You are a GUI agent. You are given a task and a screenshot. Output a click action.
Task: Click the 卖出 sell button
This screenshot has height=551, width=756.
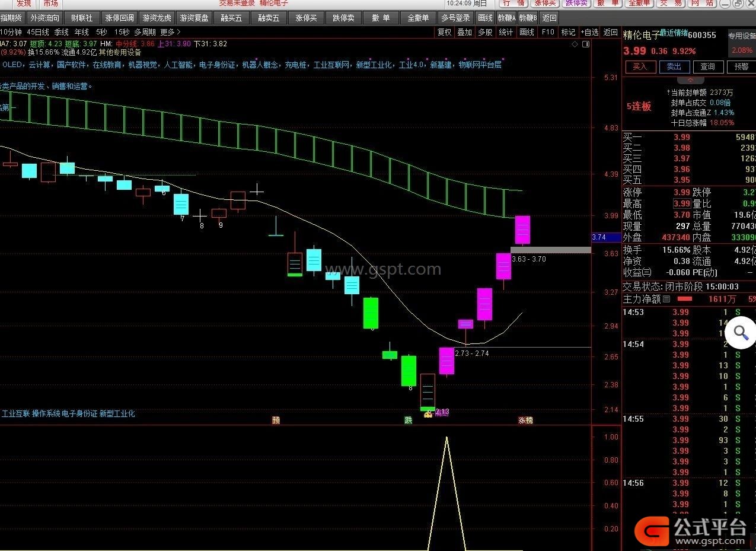click(x=674, y=67)
